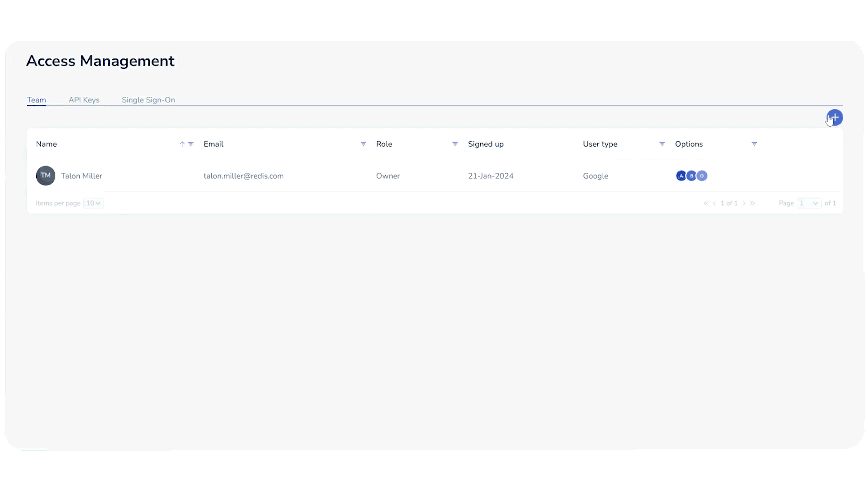Screen dimensions: 868x488
Task: Open the Single Sign-On tab
Action: pyautogui.click(x=148, y=100)
